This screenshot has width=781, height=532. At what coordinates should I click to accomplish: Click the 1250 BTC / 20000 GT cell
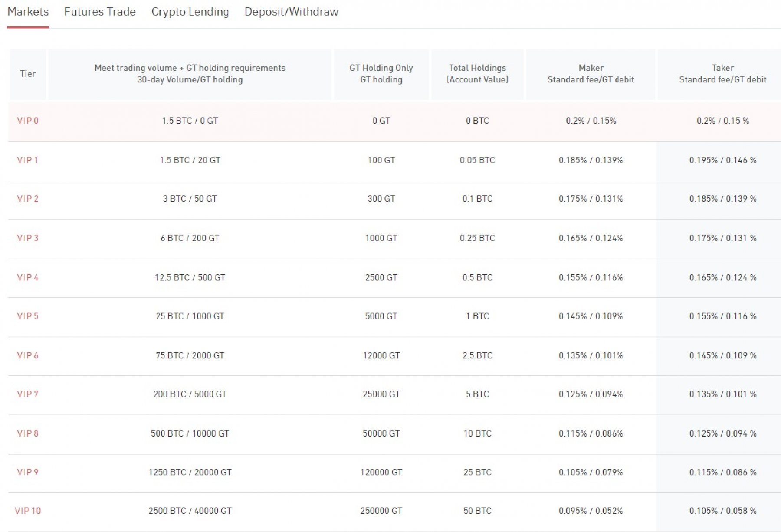[x=190, y=472]
